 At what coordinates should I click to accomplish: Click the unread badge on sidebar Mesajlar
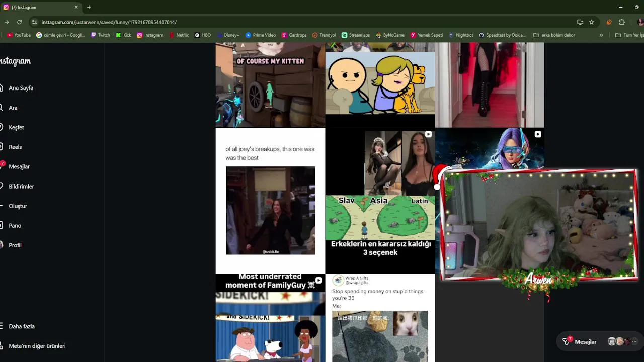pyautogui.click(x=3, y=163)
